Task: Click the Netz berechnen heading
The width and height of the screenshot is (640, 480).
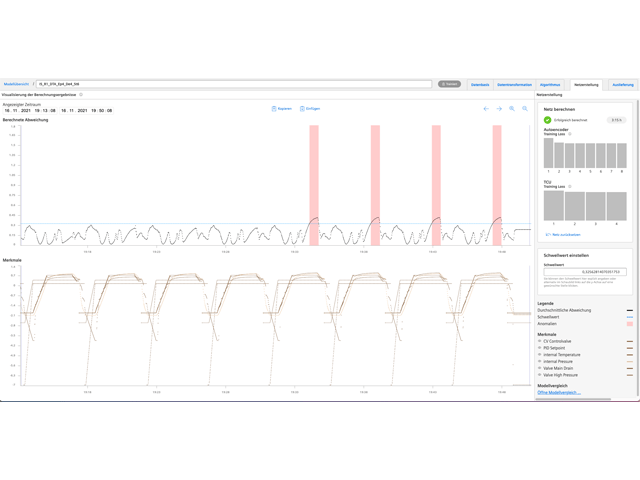Action: [x=559, y=109]
